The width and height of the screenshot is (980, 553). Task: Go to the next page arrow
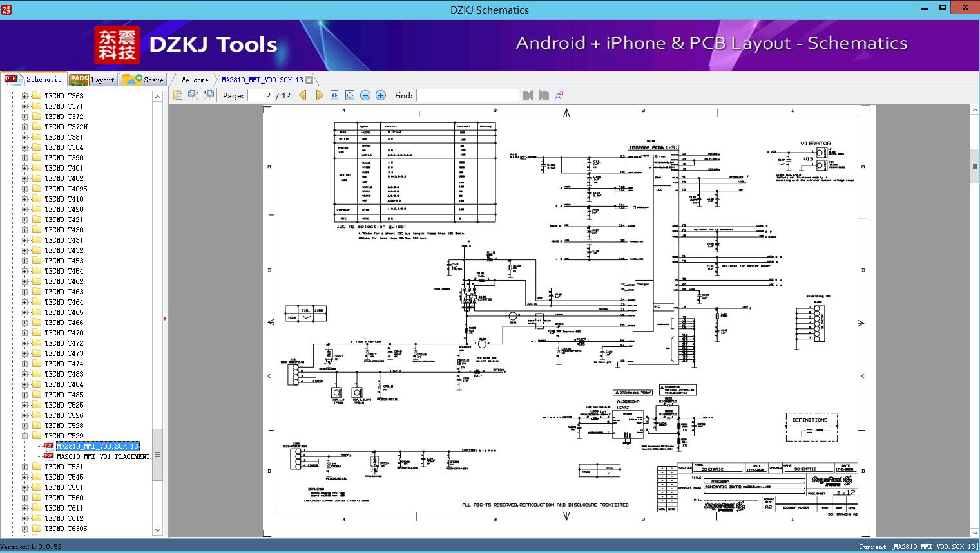coord(319,95)
